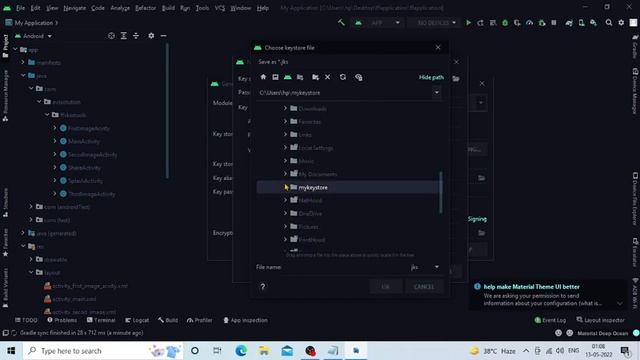Image resolution: width=640 pixels, height=360 pixels.
Task: Open the Layout Inspector button
Action: pos(600,320)
